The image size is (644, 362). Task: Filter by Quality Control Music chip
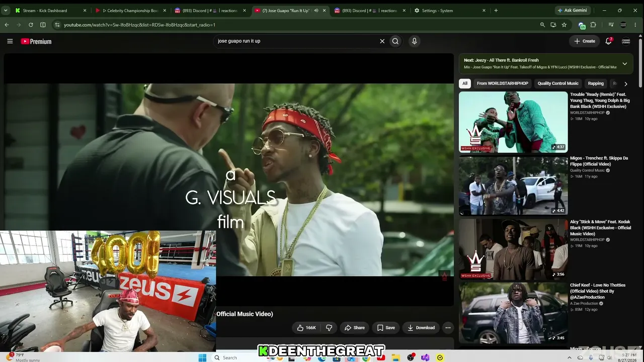pos(558,83)
